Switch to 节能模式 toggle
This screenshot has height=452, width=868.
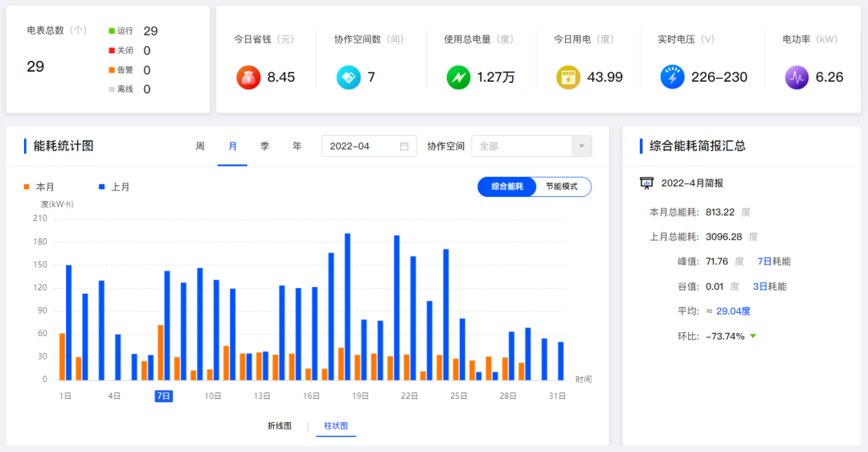click(562, 187)
